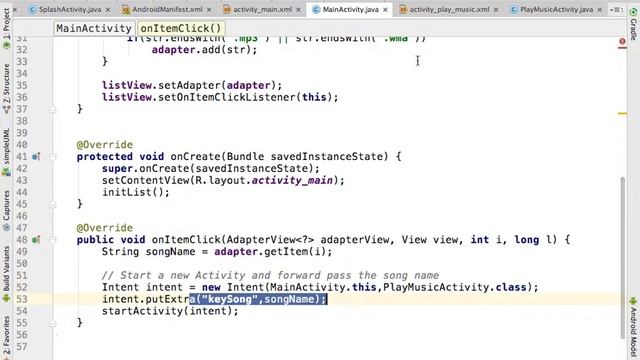Screen dimensions: 640x360
Task: Open the Build Variants tool window
Action: 6,274
